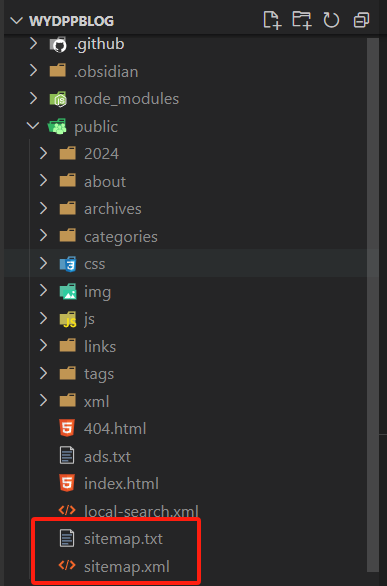Collapse the WYDPPBLOG root section
Viewport: 387px width, 586px height.
17,21
